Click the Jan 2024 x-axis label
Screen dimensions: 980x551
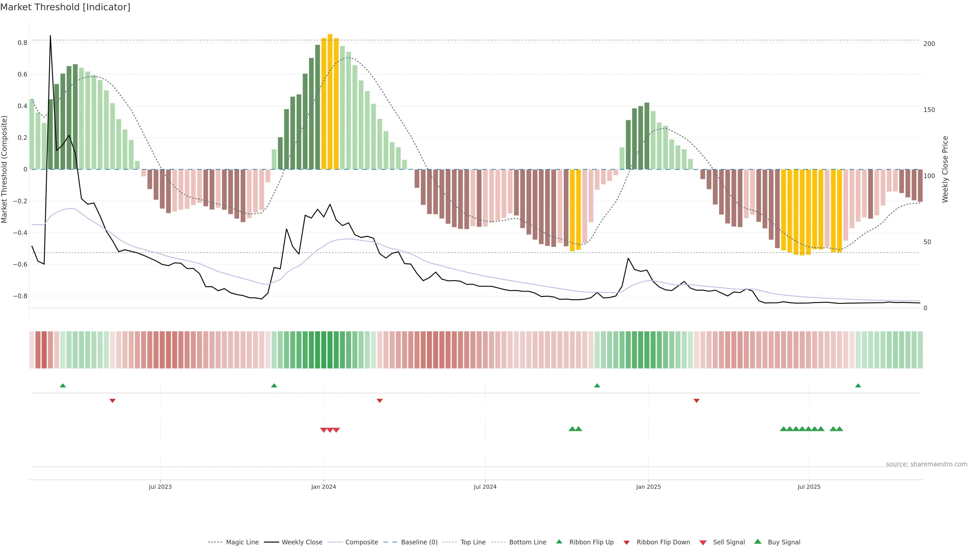[x=323, y=487]
